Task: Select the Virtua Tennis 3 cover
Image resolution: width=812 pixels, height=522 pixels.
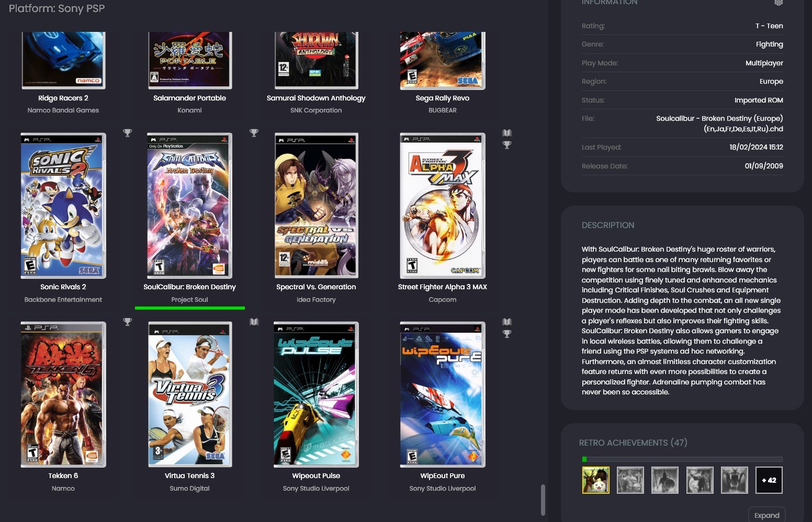Action: click(190, 394)
